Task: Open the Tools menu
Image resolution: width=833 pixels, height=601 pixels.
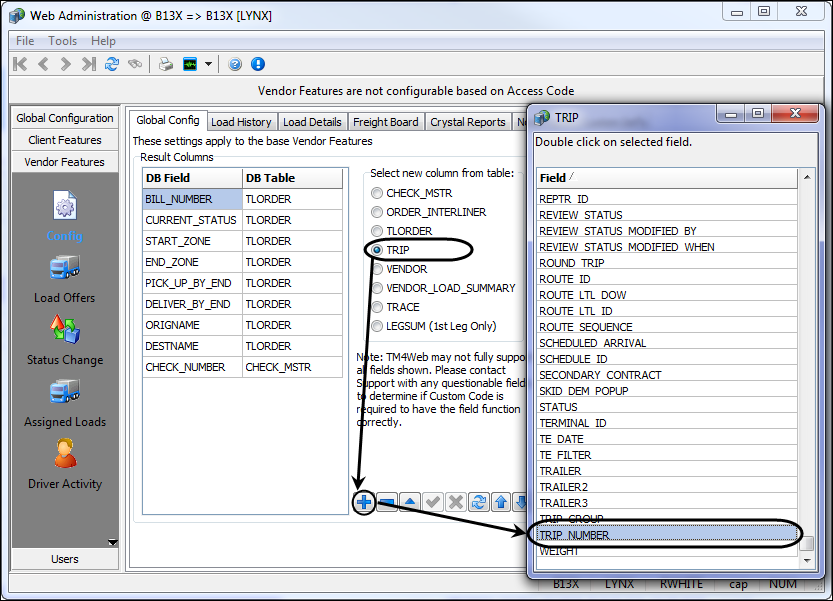Action: [62, 41]
